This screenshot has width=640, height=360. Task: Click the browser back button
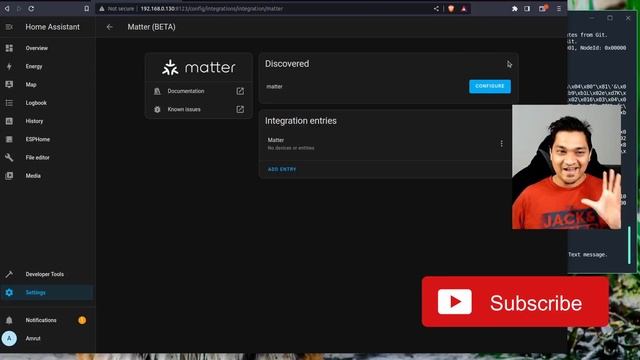[7, 9]
